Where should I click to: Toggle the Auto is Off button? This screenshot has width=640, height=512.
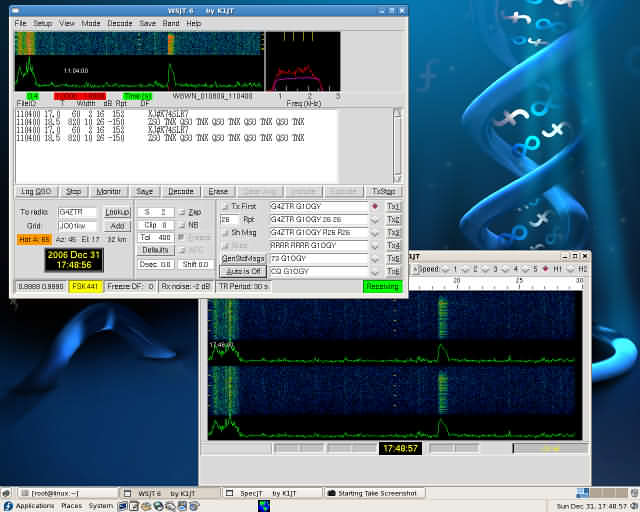pyautogui.click(x=243, y=271)
